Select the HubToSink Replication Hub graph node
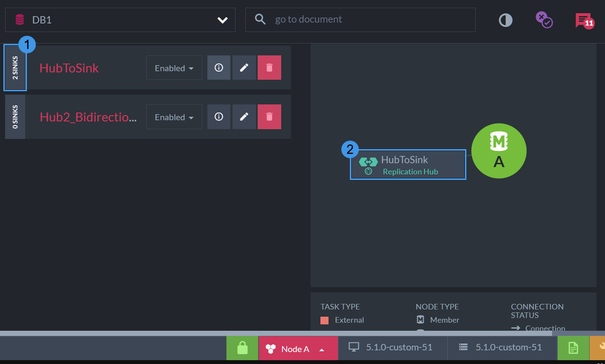The height and width of the screenshot is (364, 605). [408, 165]
